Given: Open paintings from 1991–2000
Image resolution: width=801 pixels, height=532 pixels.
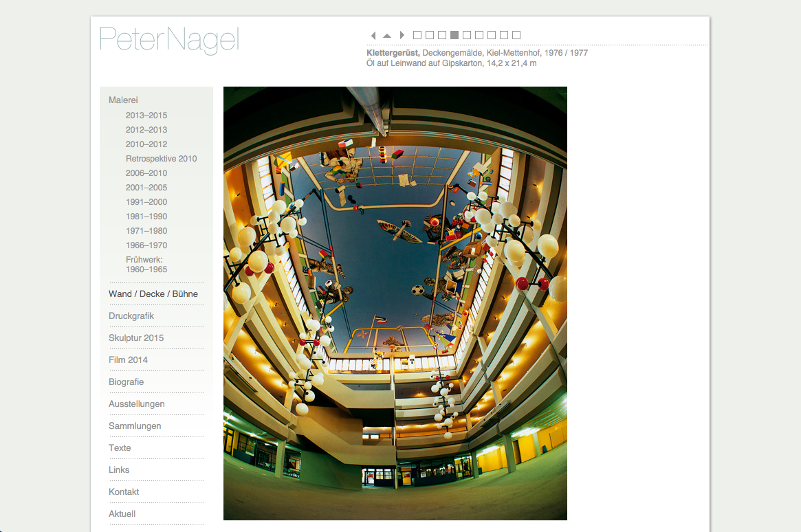Looking at the screenshot, I should 146,201.
